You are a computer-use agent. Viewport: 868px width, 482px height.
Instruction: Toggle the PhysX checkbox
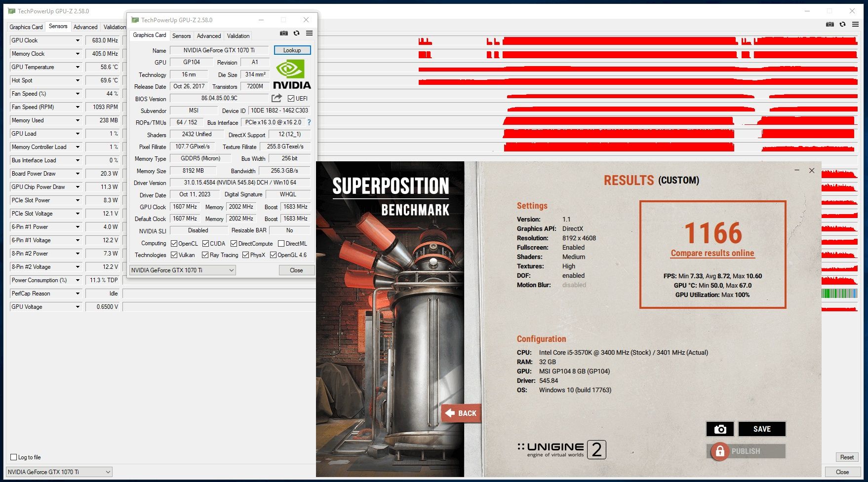[245, 255]
